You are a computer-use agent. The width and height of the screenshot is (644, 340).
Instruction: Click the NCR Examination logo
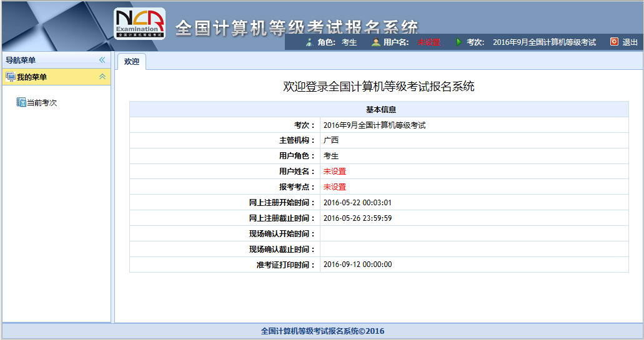tap(140, 24)
